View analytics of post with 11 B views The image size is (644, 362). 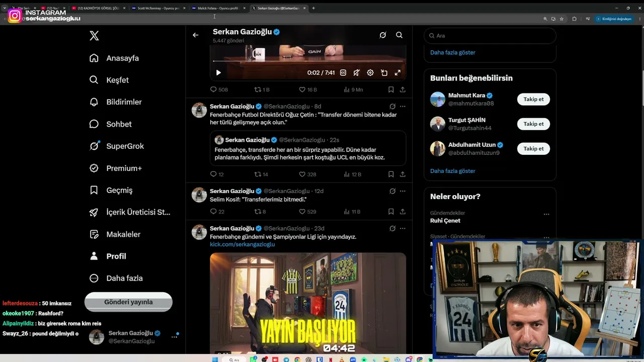pos(352,212)
